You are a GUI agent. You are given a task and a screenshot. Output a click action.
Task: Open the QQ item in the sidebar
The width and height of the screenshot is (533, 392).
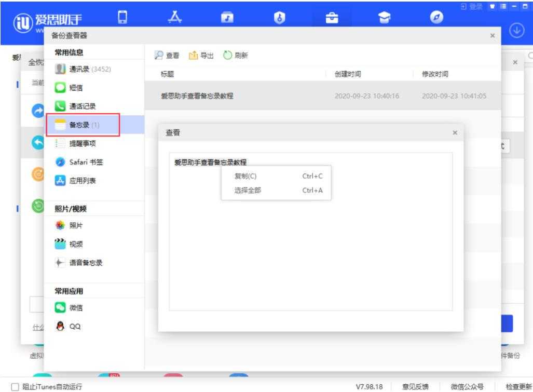pos(75,327)
